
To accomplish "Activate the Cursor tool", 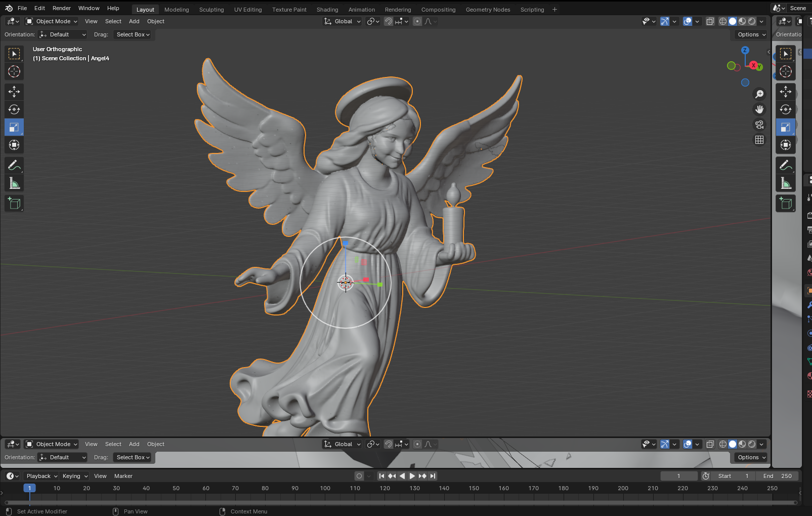I will [14, 71].
